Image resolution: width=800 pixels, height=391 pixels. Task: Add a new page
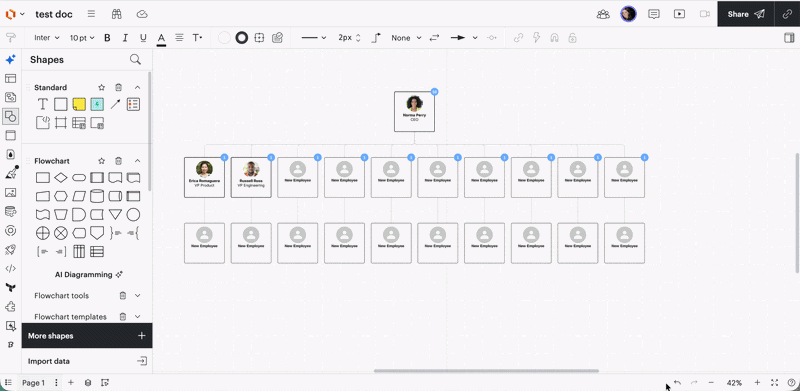(71, 383)
